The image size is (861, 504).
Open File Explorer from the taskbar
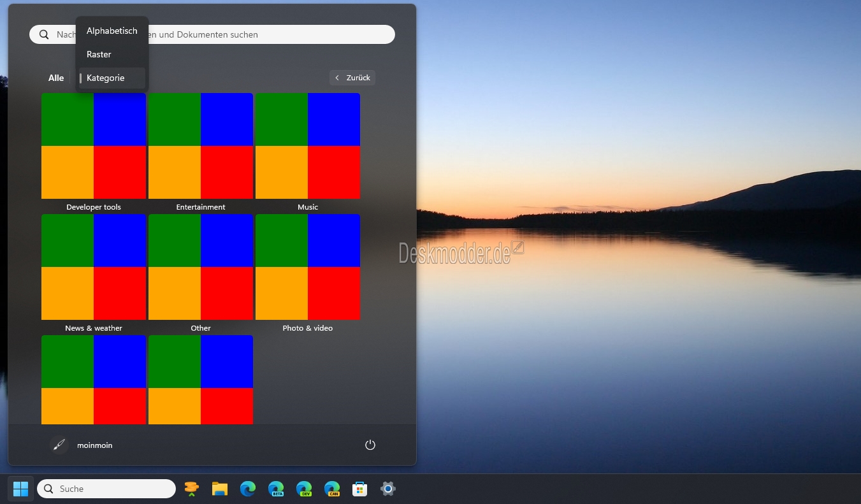pos(220,489)
